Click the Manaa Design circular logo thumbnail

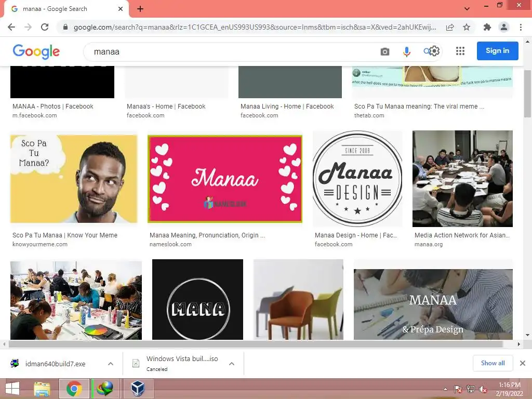[x=357, y=179]
